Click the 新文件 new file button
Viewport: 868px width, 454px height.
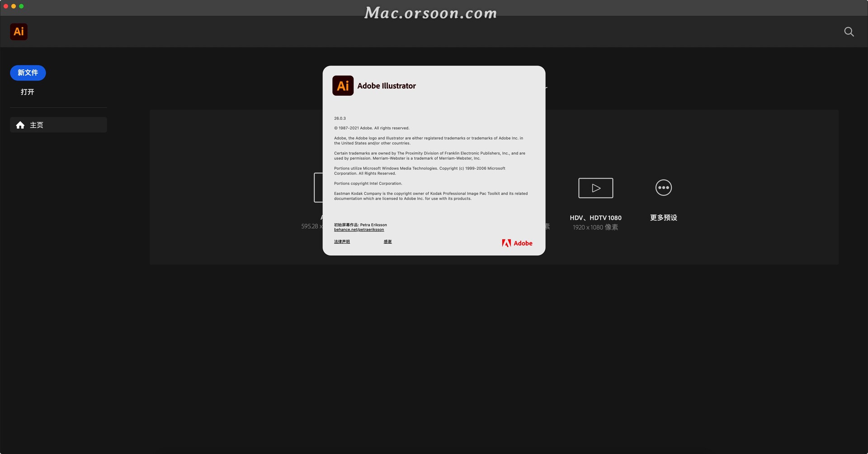pyautogui.click(x=28, y=73)
